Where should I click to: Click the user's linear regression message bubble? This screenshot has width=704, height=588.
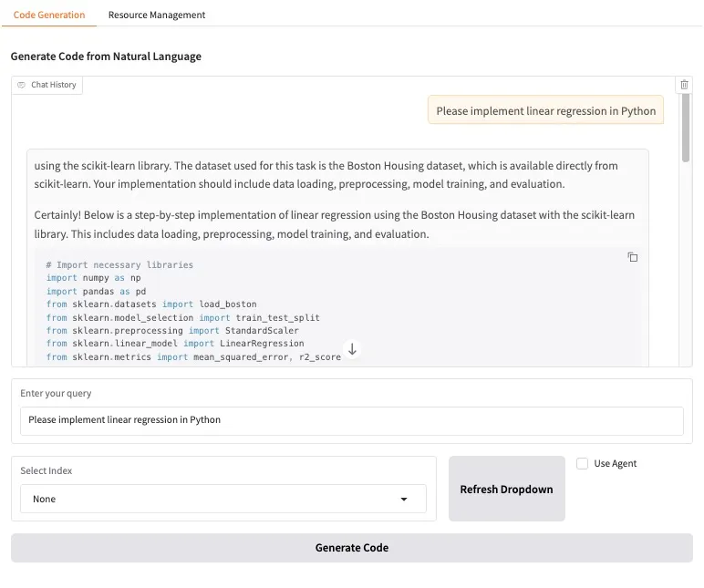[545, 111]
